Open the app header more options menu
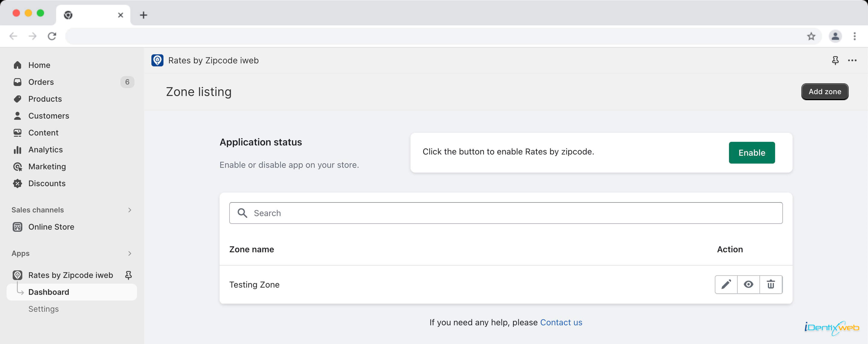This screenshot has height=344, width=868. click(852, 60)
